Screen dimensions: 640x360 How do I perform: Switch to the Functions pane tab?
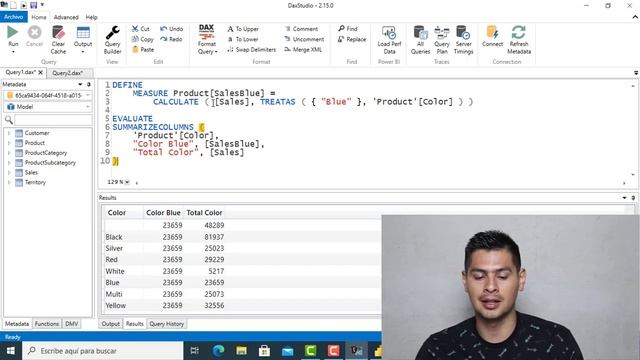click(47, 324)
